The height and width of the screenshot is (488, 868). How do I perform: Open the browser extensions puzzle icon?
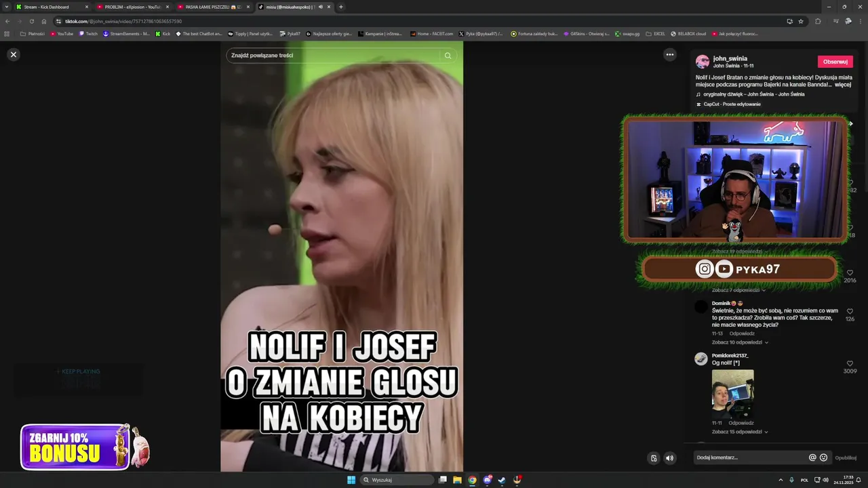818,21
